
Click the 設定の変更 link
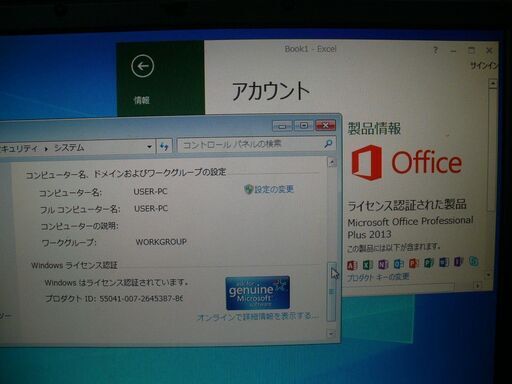(x=269, y=189)
